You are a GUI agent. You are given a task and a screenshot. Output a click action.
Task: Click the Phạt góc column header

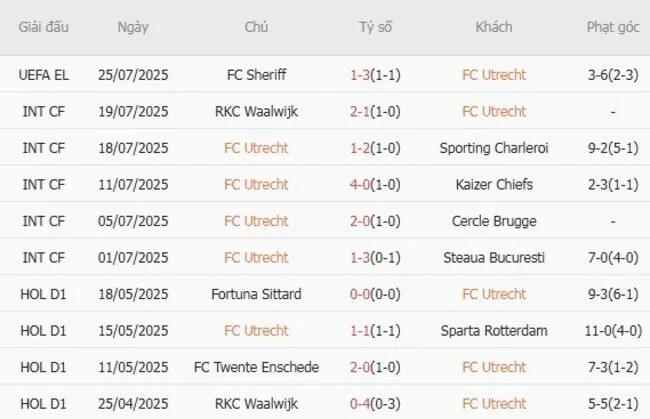[x=612, y=28]
